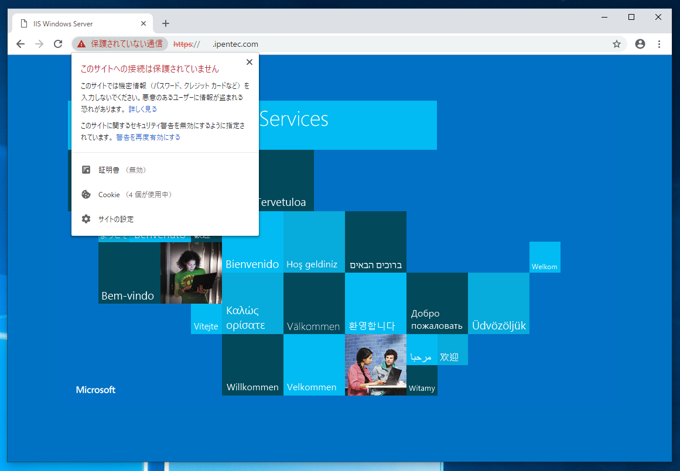Click the Hoş geldiniz tile

coord(314,242)
